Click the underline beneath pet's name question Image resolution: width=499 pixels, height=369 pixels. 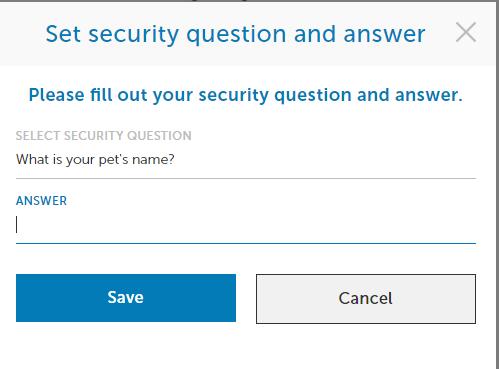pos(246,178)
